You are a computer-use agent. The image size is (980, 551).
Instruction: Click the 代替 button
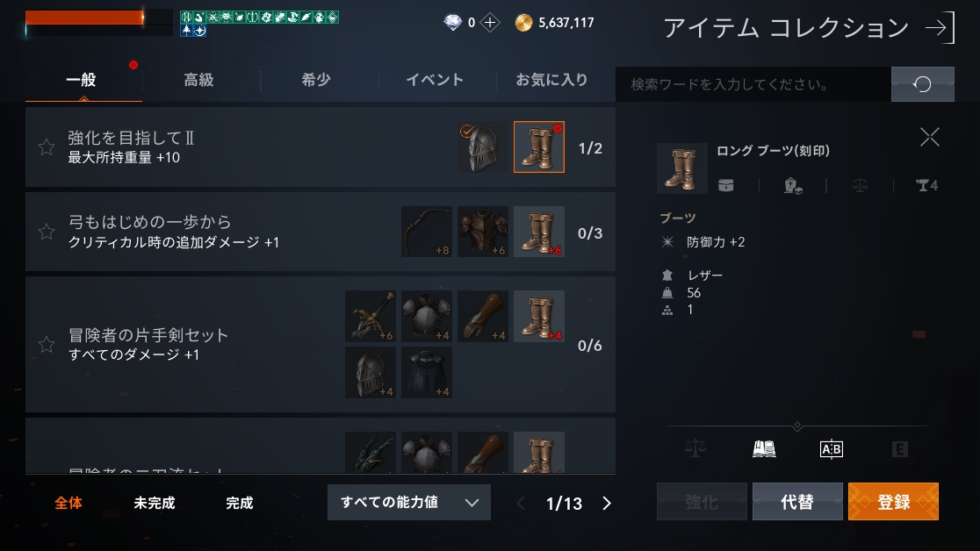pos(796,502)
